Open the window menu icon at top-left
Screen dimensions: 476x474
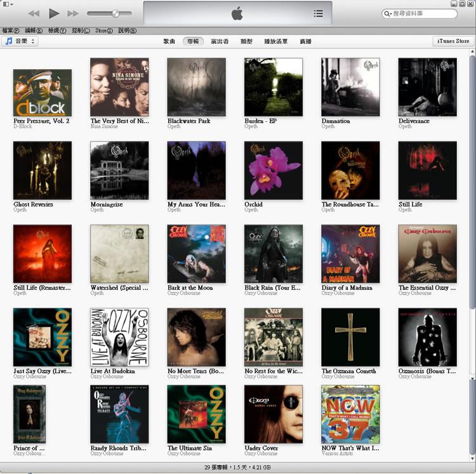[x=8, y=4]
